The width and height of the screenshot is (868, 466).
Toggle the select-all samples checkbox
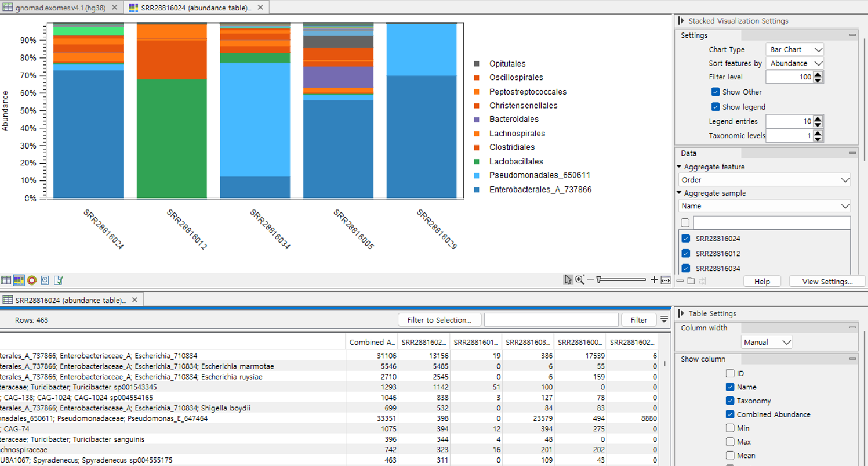685,222
